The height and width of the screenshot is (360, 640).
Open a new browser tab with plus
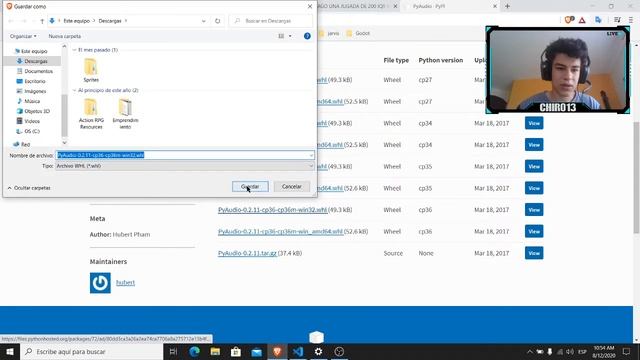tap(507, 6)
